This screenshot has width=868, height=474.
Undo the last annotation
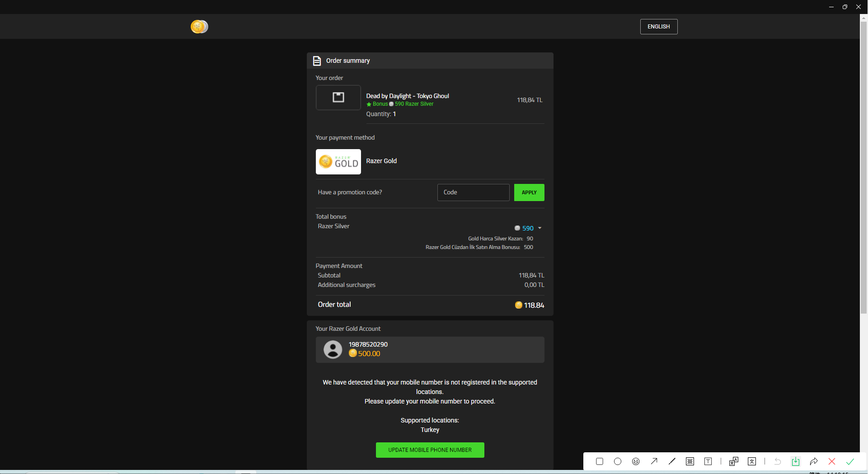[778, 461]
